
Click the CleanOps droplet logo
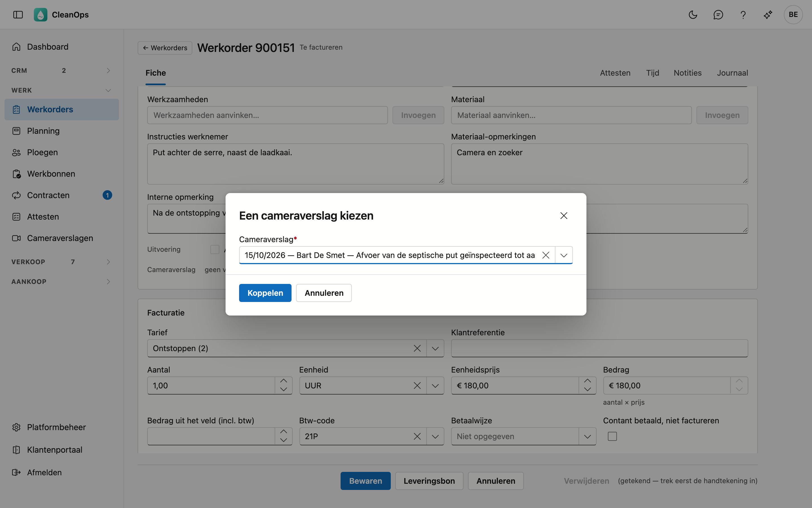[x=40, y=14]
